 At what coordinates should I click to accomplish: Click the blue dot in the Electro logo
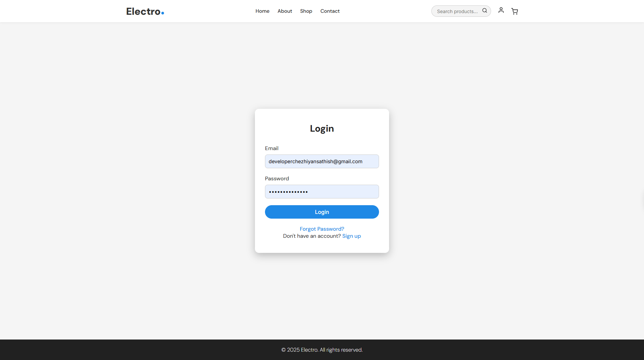click(x=163, y=13)
